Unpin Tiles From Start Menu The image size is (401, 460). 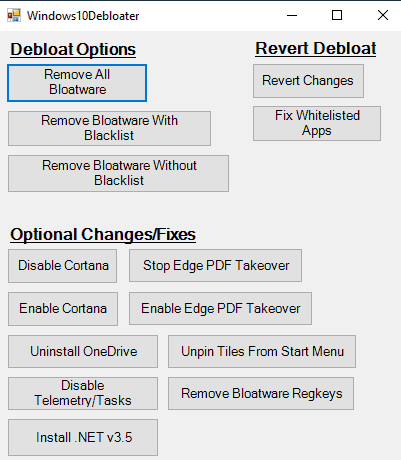[262, 352]
